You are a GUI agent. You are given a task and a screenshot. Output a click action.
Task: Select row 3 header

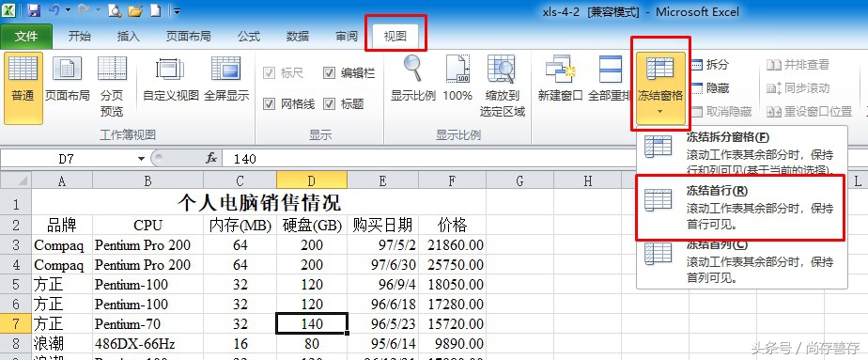pyautogui.click(x=15, y=244)
